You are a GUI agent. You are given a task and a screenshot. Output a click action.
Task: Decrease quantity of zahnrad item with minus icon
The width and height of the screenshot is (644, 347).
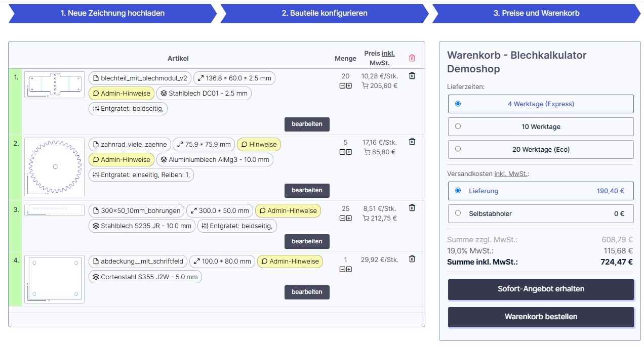[342, 152]
